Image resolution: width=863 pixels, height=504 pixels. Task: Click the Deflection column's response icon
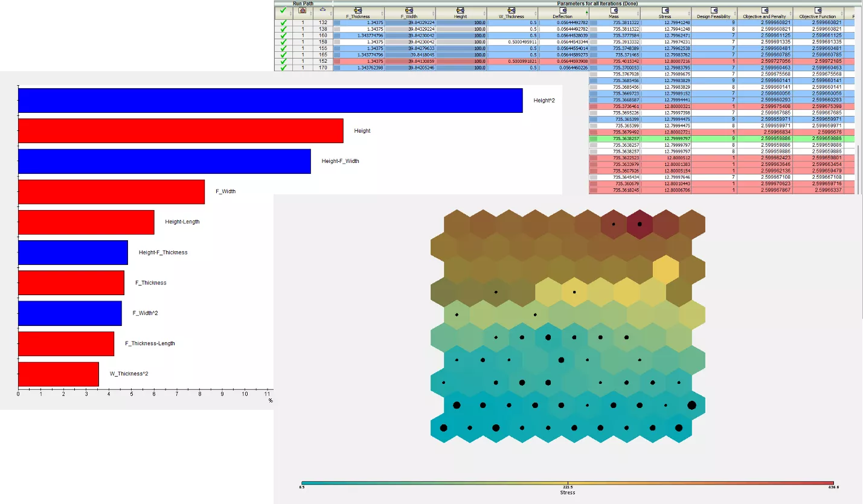pyautogui.click(x=563, y=10)
